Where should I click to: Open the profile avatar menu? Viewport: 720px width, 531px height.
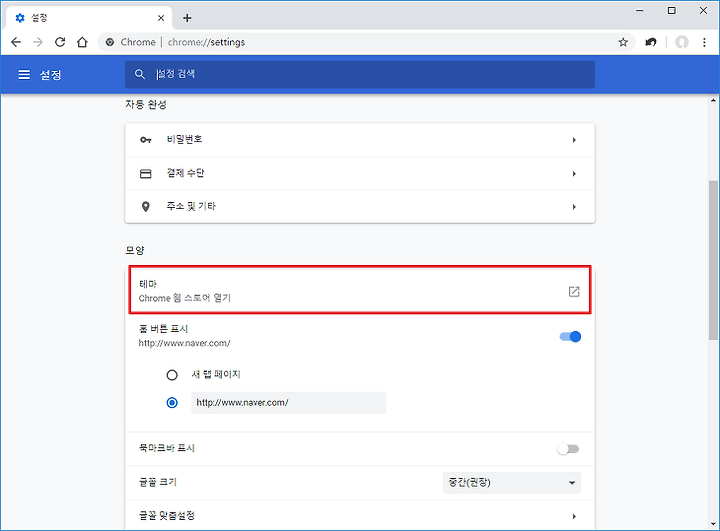pos(682,42)
